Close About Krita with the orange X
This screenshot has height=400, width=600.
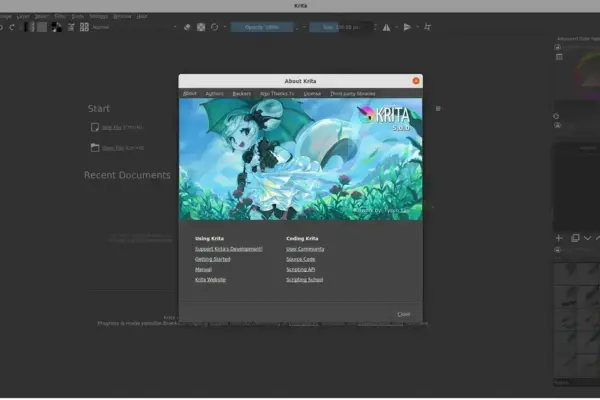click(416, 81)
